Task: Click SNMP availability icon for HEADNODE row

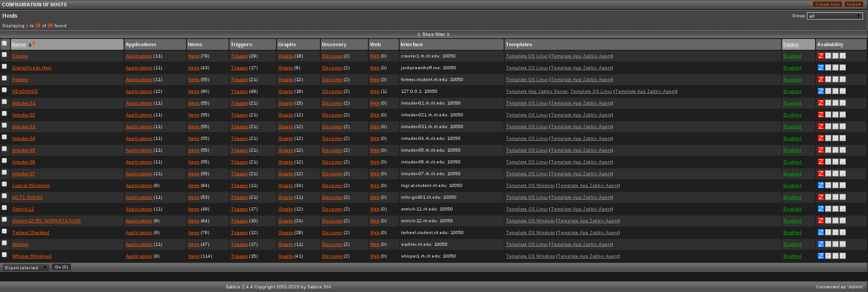Action: point(828,91)
